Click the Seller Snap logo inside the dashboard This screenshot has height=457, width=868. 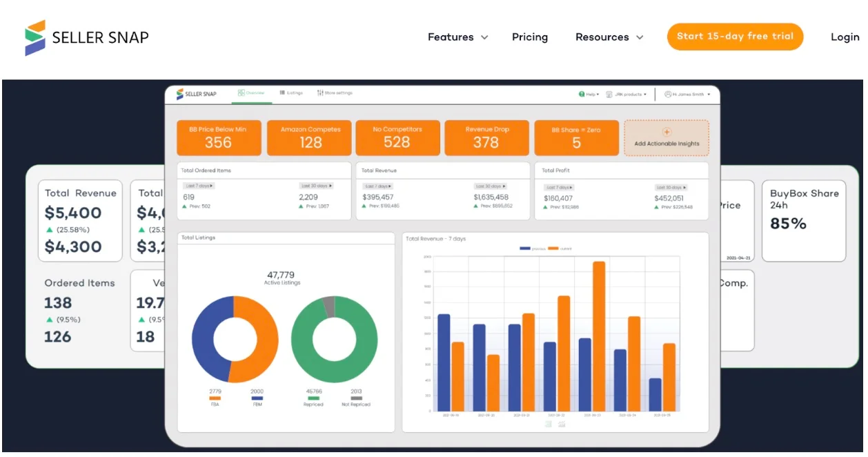(196, 94)
